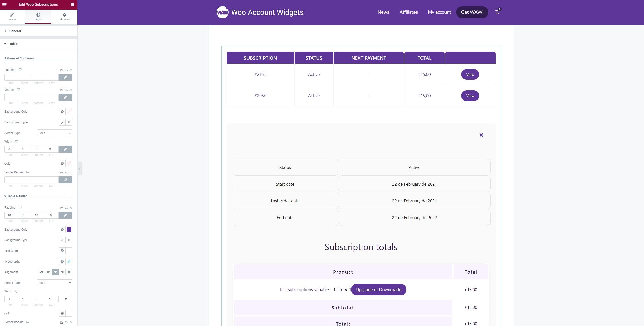This screenshot has width=644, height=326.
Task: Align Table Header text left
Action: coord(48,272)
